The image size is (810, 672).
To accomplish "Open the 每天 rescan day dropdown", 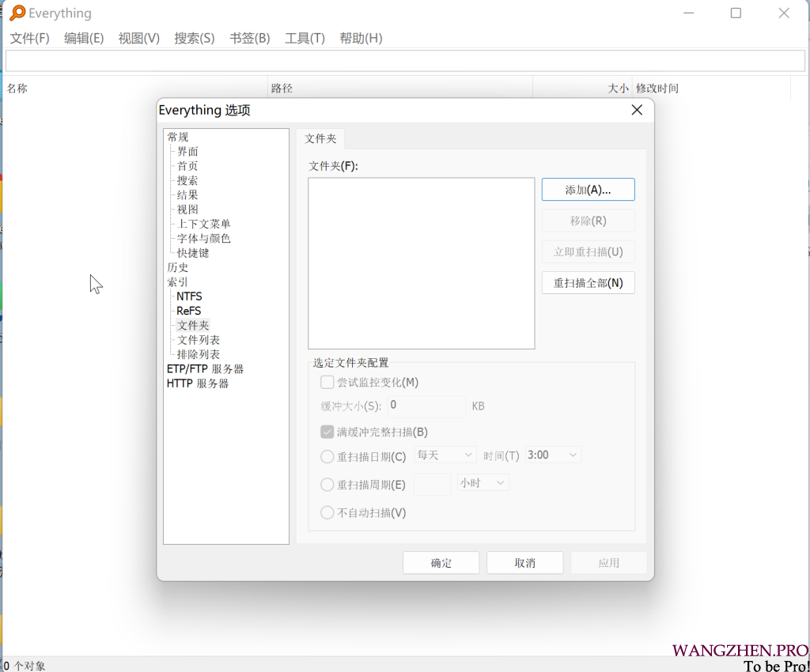I will (x=445, y=455).
